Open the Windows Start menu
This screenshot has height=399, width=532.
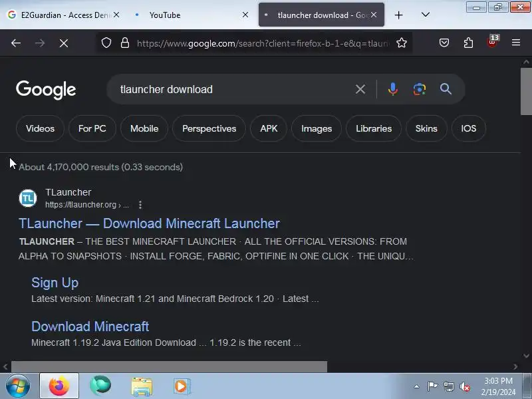point(18,386)
